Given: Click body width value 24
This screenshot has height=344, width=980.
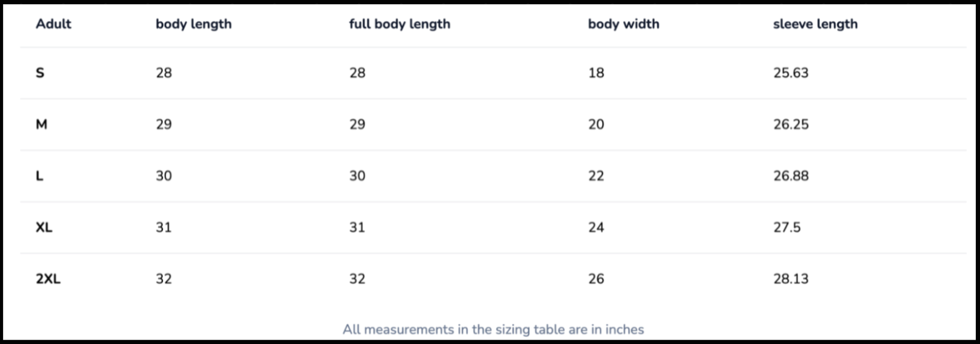Looking at the screenshot, I should click(596, 227).
